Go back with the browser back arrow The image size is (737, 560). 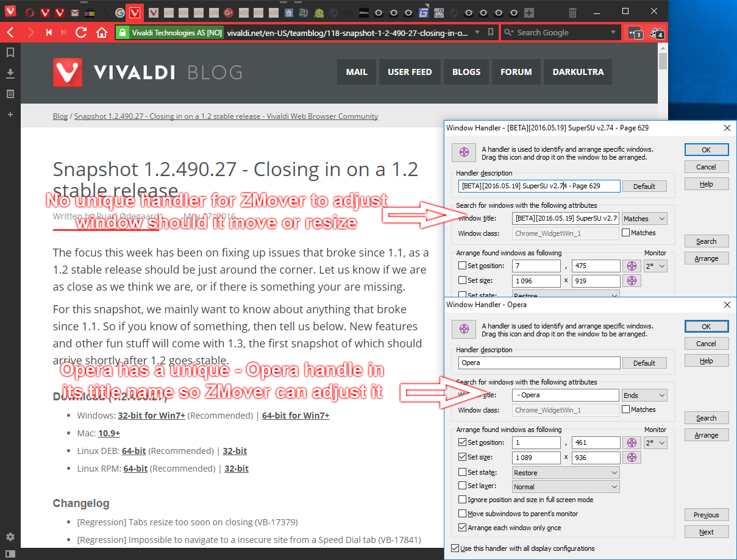coord(10,32)
